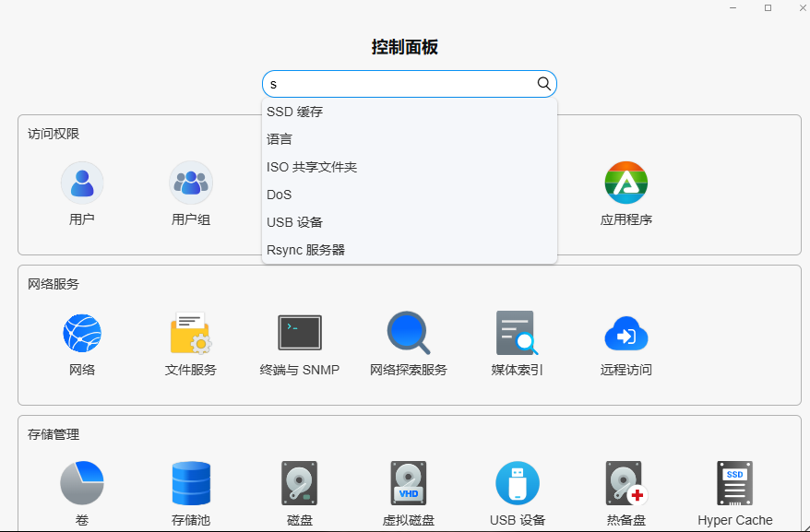Open the 卷 volume pie icon

(82, 483)
